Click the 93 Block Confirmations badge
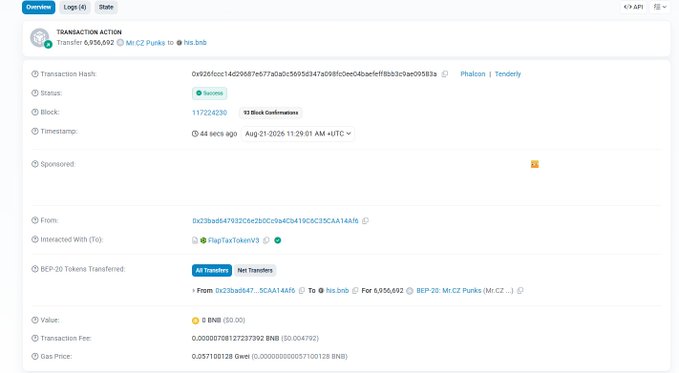 [x=271, y=113]
